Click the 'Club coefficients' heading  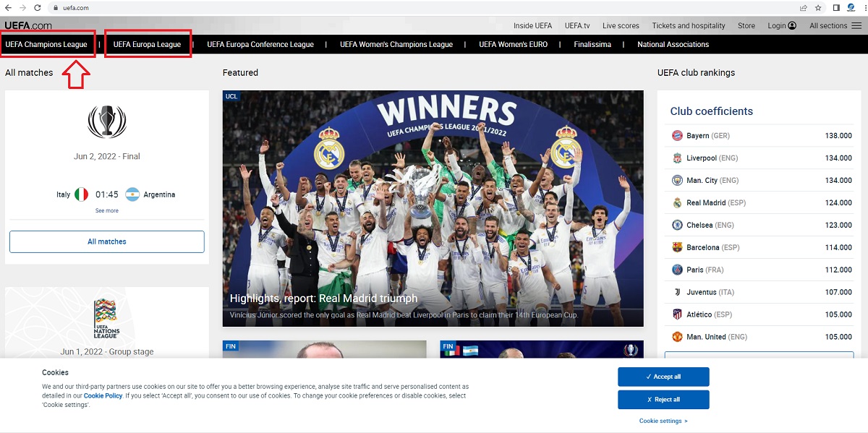[712, 111]
